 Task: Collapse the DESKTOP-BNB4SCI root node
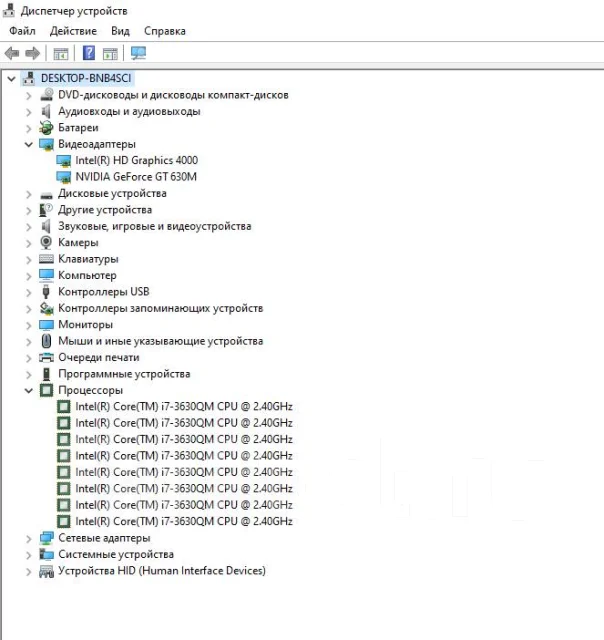pyautogui.click(x=11, y=78)
